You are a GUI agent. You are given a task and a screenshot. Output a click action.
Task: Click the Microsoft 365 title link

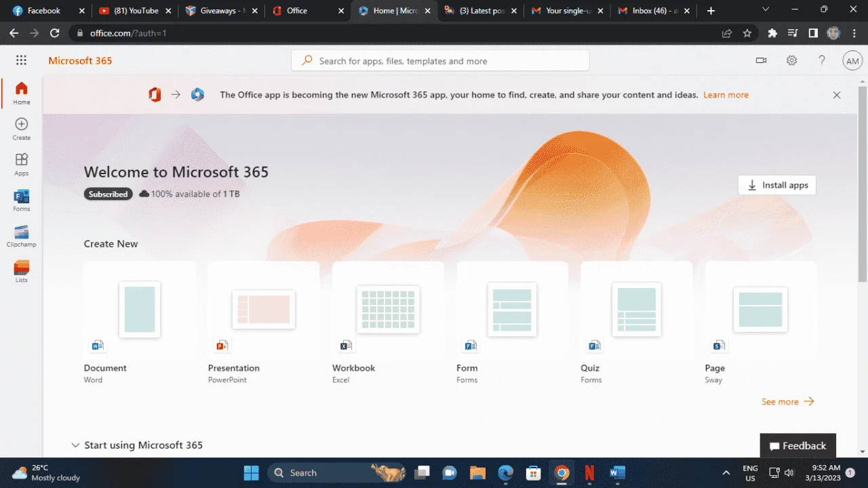tap(80, 60)
